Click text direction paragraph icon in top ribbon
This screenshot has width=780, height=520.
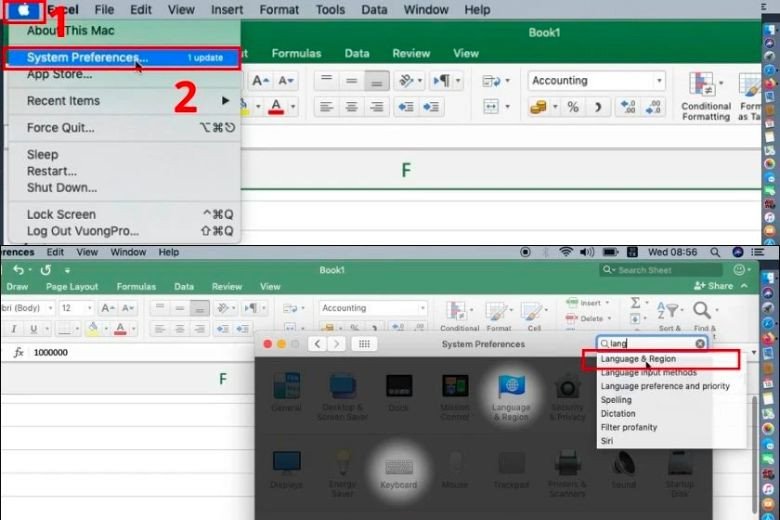(x=442, y=81)
